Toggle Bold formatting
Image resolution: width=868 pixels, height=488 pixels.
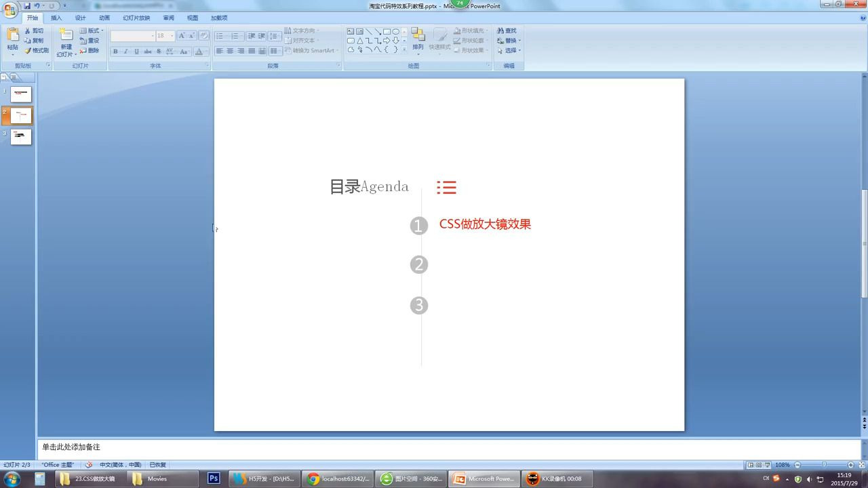pyautogui.click(x=115, y=52)
